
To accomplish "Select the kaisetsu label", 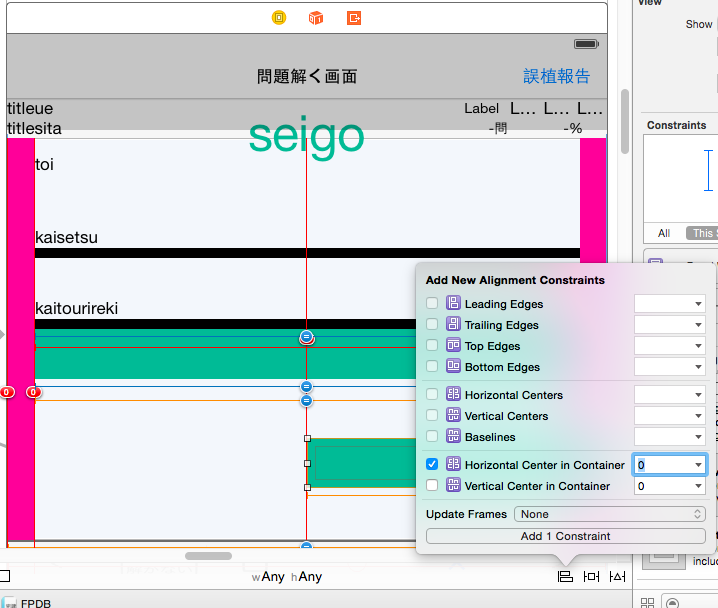I will [x=66, y=237].
